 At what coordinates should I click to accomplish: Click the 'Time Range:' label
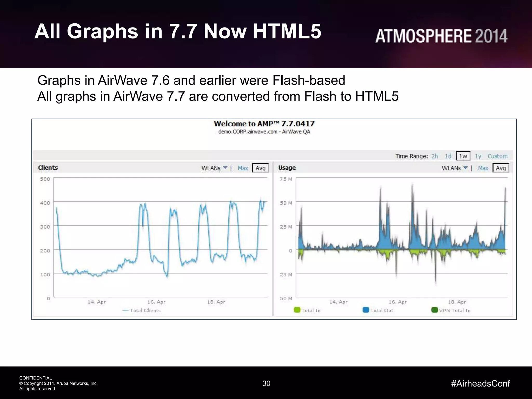click(x=411, y=156)
